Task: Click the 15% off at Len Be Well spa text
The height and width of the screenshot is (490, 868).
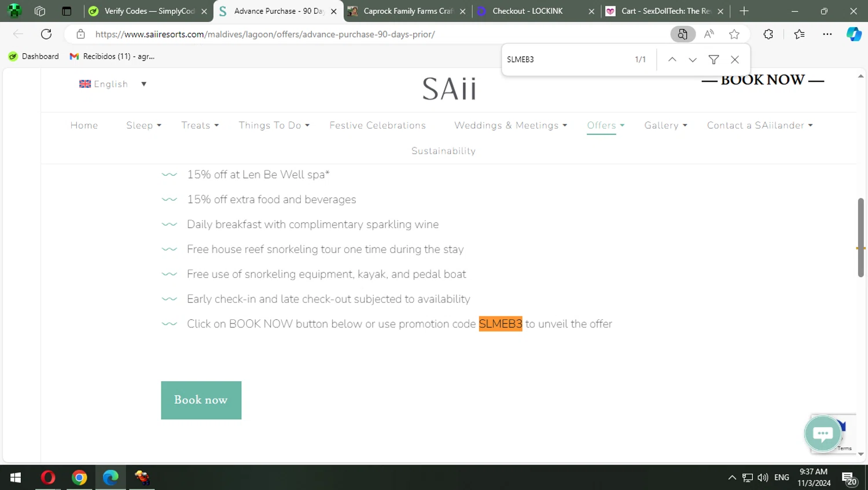Action: [258, 175]
